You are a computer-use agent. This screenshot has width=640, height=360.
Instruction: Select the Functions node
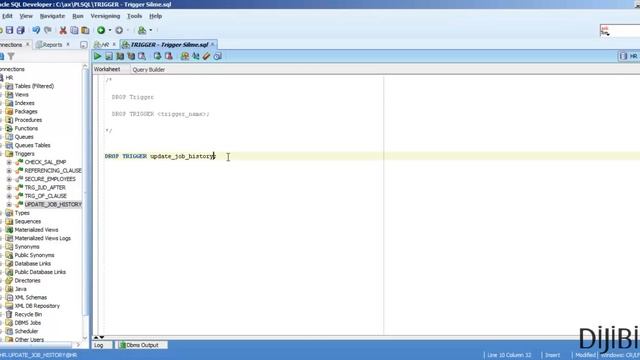pyautogui.click(x=26, y=129)
